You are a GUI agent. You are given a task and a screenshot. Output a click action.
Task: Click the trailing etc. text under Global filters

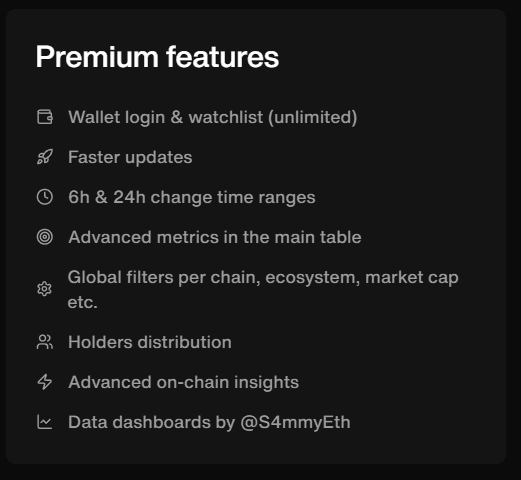point(82,303)
